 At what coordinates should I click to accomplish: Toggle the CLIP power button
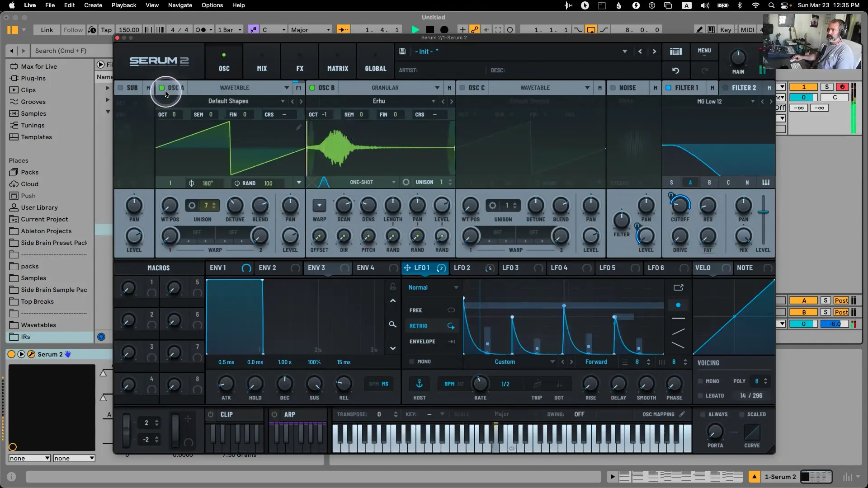(211, 414)
